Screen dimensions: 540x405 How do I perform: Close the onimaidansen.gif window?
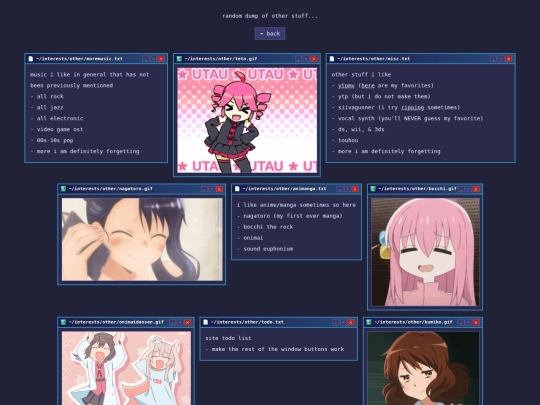pos(187,322)
